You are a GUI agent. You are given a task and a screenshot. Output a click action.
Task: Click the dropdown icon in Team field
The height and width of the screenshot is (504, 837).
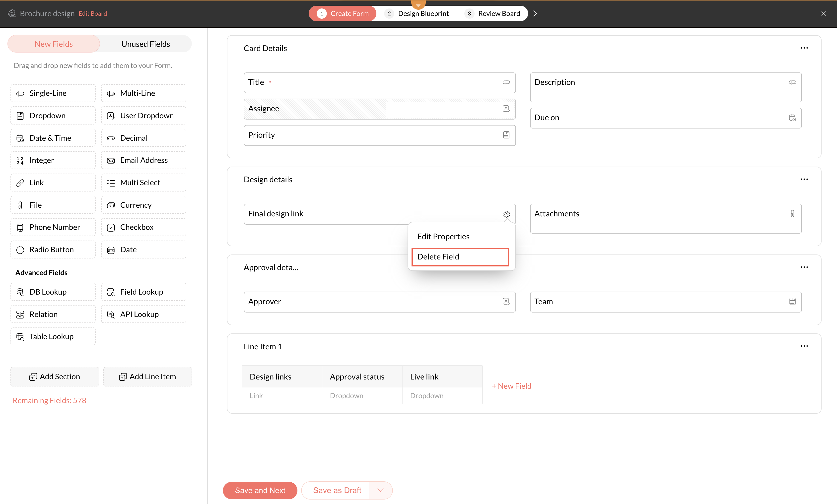tap(792, 302)
